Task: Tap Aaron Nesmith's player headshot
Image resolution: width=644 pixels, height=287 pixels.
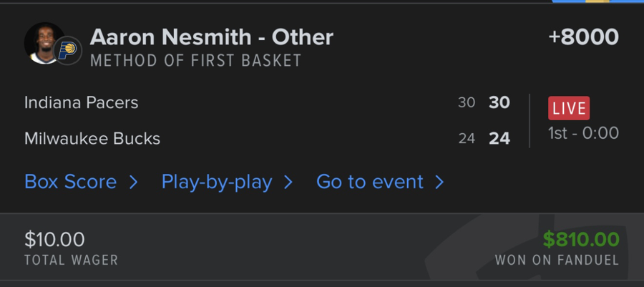Action: pos(43,42)
